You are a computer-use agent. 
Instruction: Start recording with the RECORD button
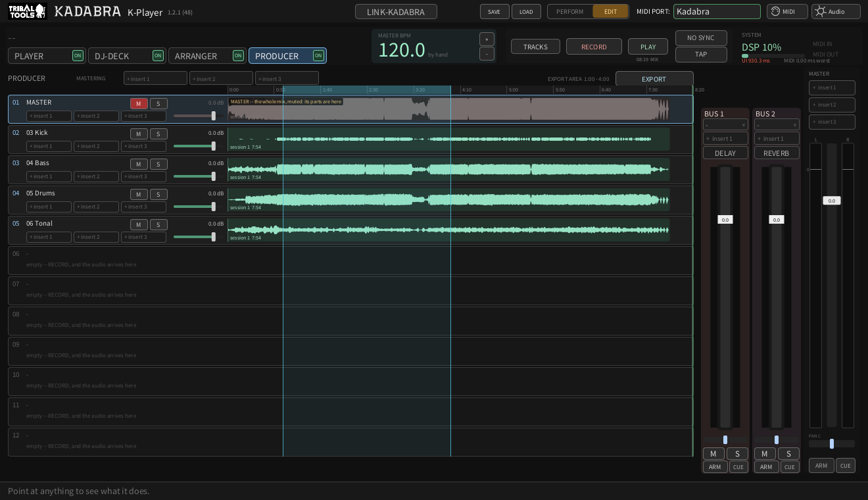click(x=594, y=47)
